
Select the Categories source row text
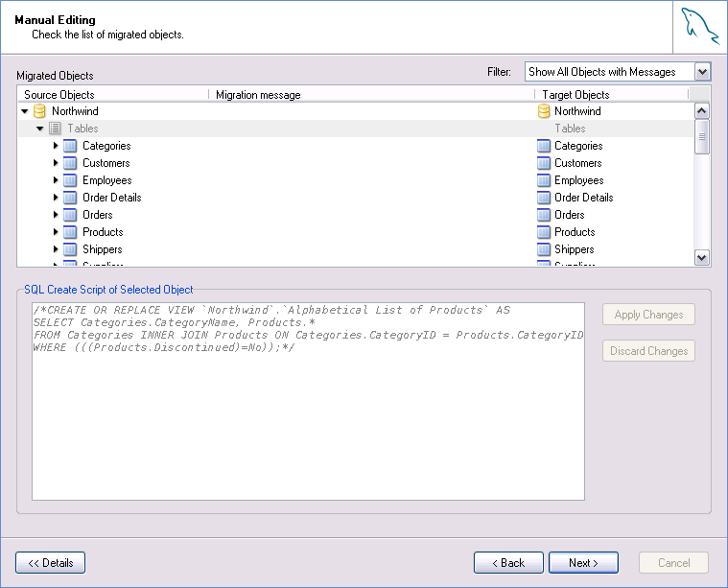(x=106, y=146)
